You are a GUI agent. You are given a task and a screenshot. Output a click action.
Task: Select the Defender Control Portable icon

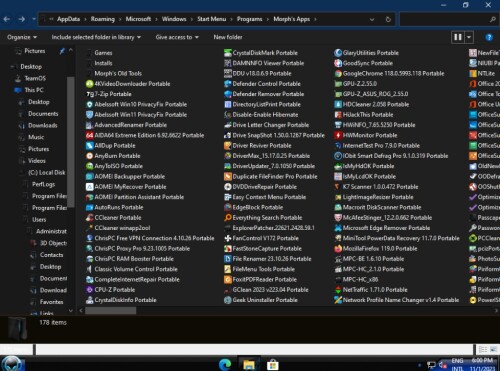pos(228,84)
